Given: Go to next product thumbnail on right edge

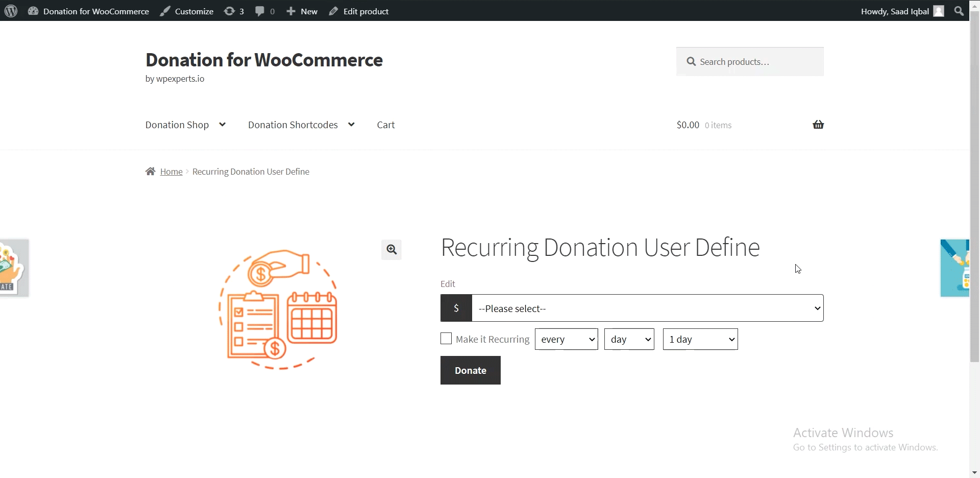Looking at the screenshot, I should point(955,268).
